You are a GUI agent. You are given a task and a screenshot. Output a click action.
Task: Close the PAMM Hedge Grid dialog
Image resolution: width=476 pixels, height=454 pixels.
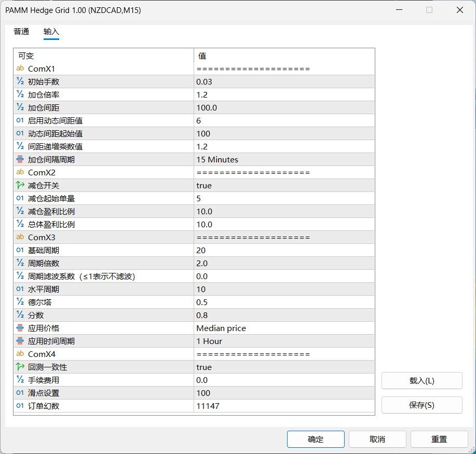click(459, 10)
